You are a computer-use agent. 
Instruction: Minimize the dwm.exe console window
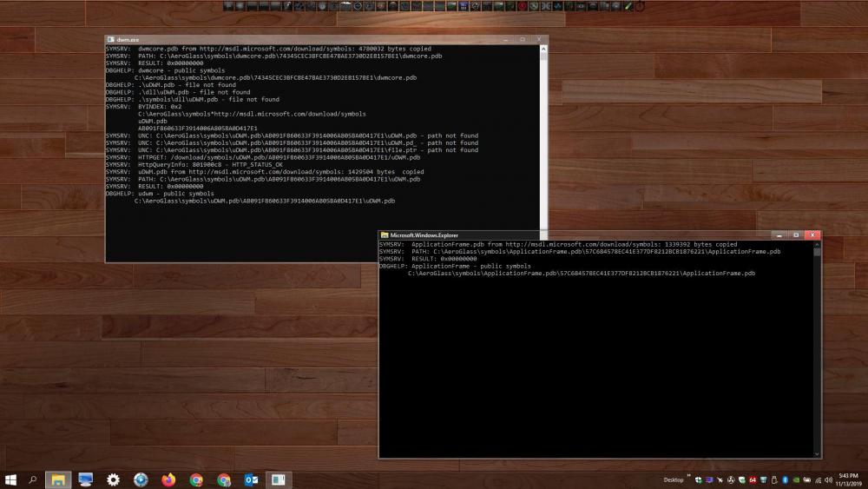tap(505, 39)
